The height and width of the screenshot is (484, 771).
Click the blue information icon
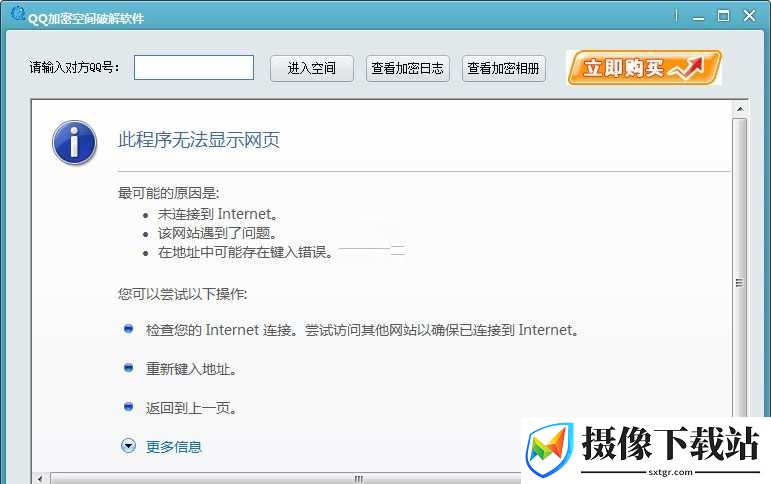74,142
